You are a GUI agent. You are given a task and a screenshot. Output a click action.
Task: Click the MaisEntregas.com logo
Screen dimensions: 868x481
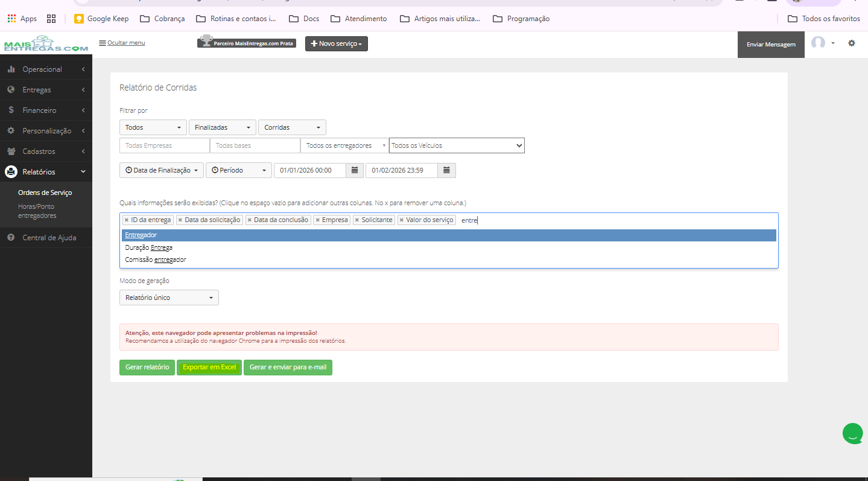(46, 43)
